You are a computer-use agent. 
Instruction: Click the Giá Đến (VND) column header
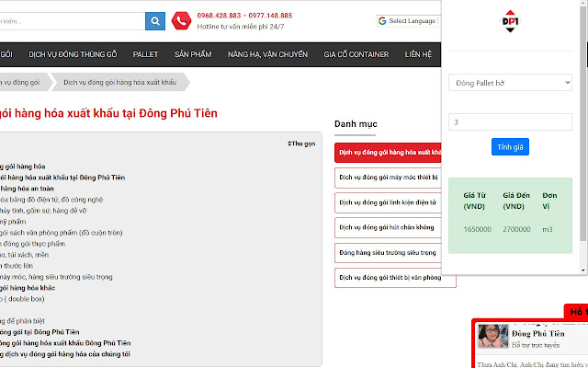tap(516, 201)
